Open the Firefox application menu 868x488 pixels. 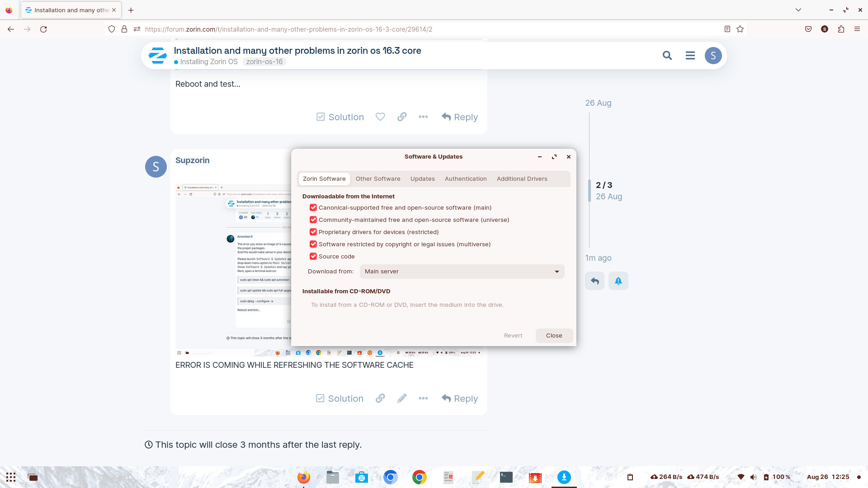[x=857, y=29]
